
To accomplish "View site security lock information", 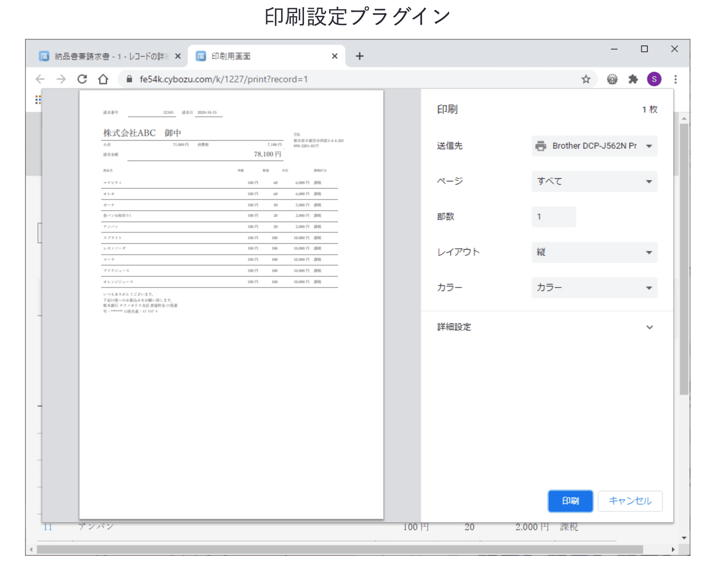I will [x=129, y=79].
